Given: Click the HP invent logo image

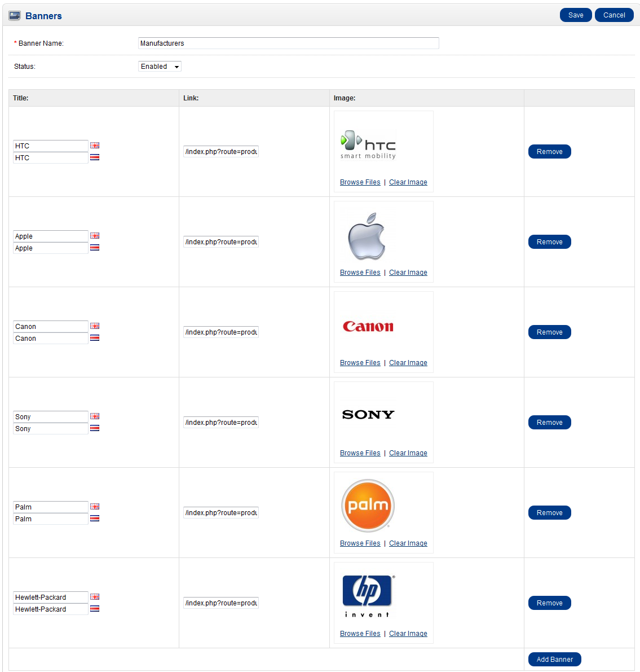Looking at the screenshot, I should tap(368, 595).
